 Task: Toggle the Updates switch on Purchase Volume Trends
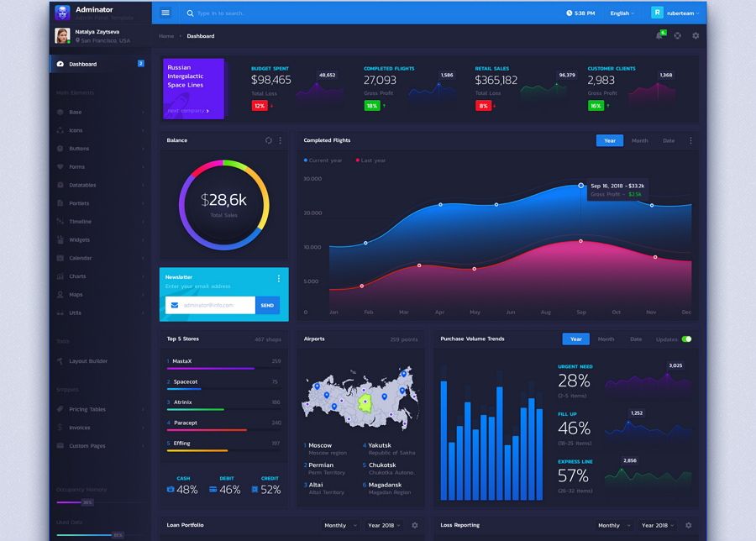pos(687,339)
